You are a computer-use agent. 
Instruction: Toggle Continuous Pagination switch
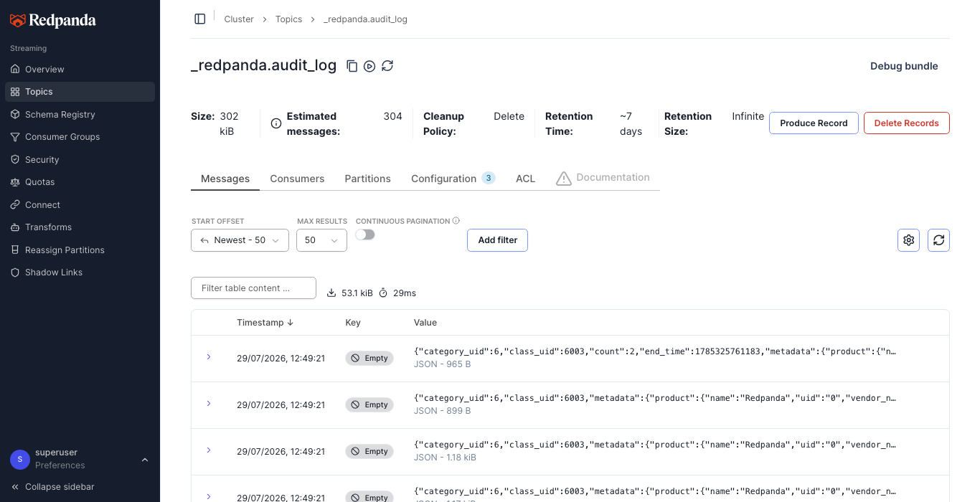[x=365, y=235]
